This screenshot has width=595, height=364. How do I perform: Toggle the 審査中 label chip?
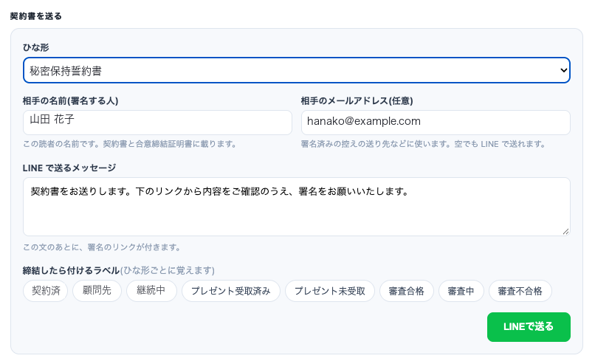tap(461, 291)
